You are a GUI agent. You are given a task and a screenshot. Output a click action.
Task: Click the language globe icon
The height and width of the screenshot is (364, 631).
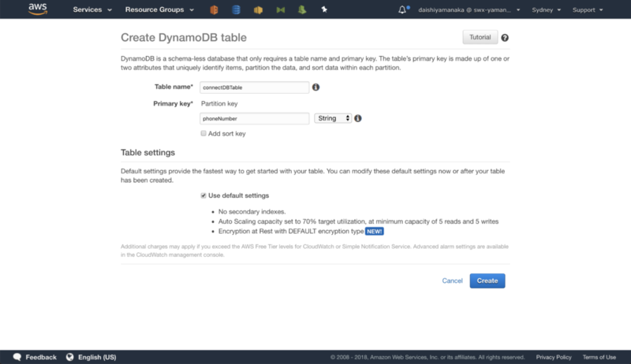pos(70,357)
